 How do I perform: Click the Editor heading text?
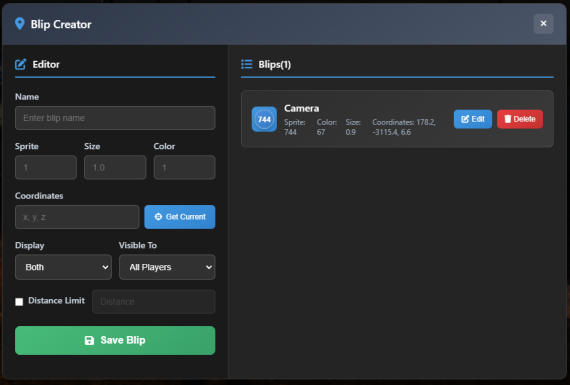46,64
